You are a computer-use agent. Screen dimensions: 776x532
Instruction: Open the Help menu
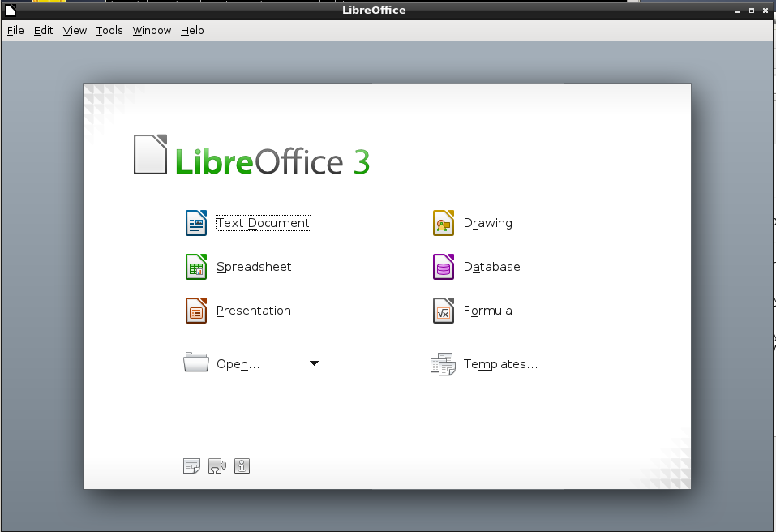click(x=192, y=31)
